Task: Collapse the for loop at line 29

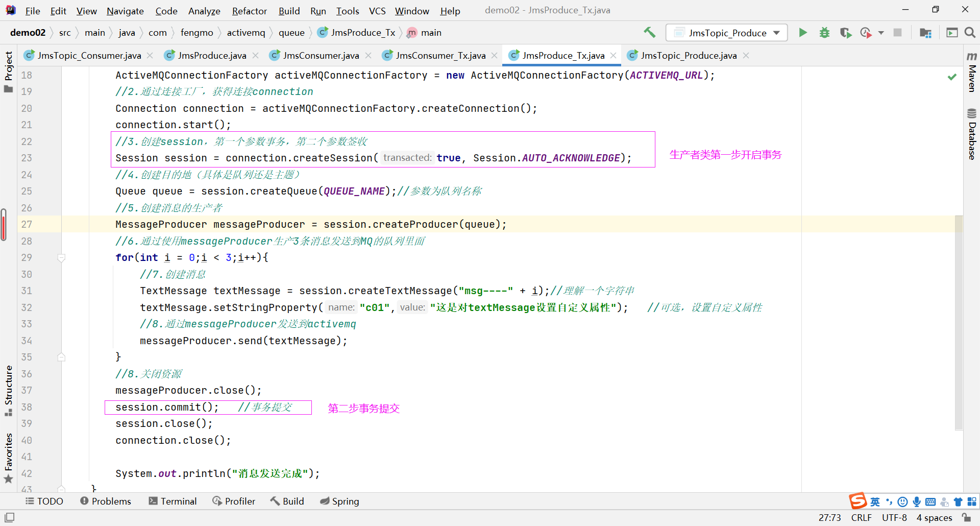Action: click(x=61, y=258)
